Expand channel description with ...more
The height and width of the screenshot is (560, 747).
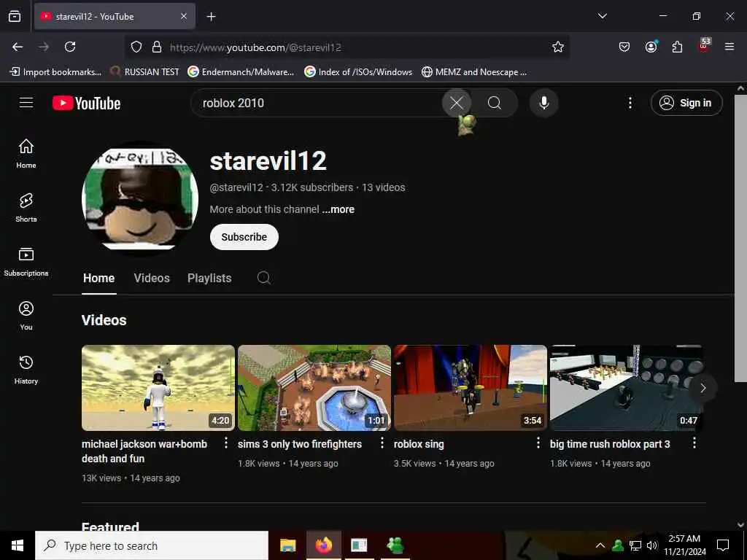[338, 209]
